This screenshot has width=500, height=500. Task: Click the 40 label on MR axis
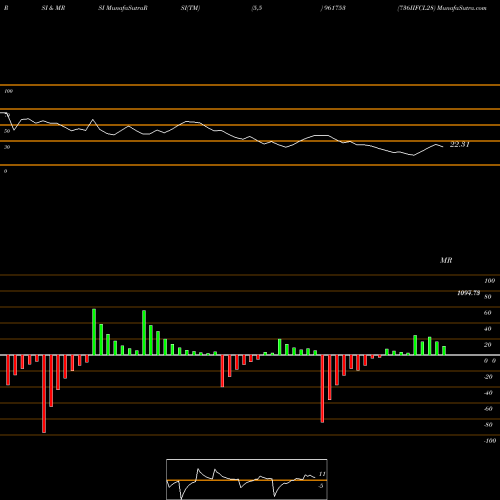pos(488,329)
